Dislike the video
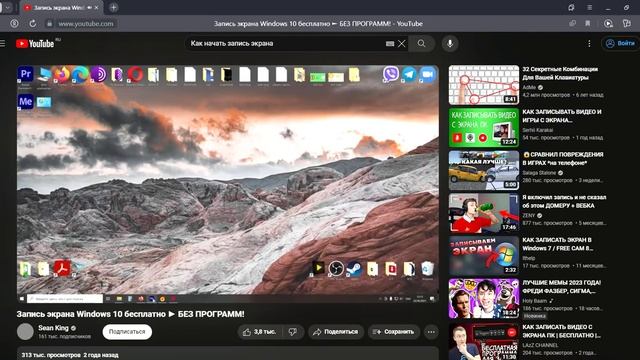Viewport: 640px width, 360px height. click(293, 332)
